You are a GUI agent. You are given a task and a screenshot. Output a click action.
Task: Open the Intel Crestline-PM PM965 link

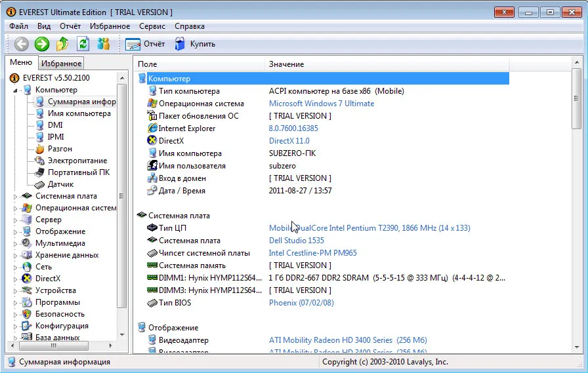313,253
